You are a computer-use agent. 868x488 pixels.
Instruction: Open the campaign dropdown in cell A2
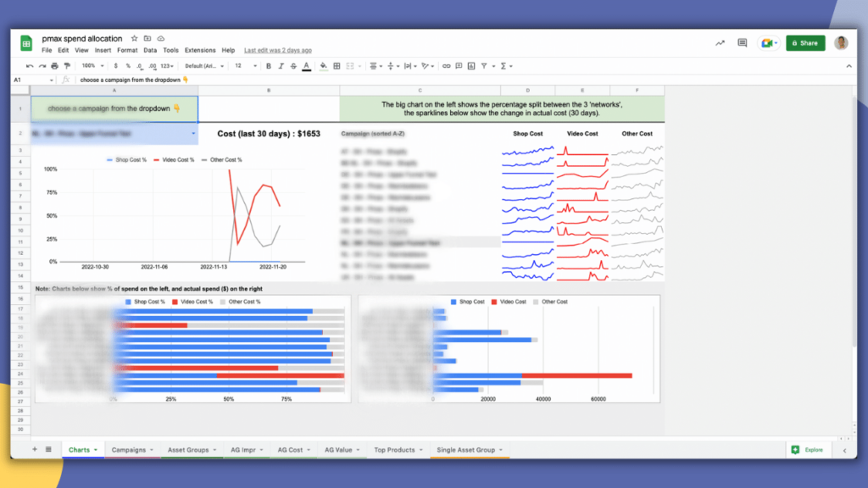[193, 133]
